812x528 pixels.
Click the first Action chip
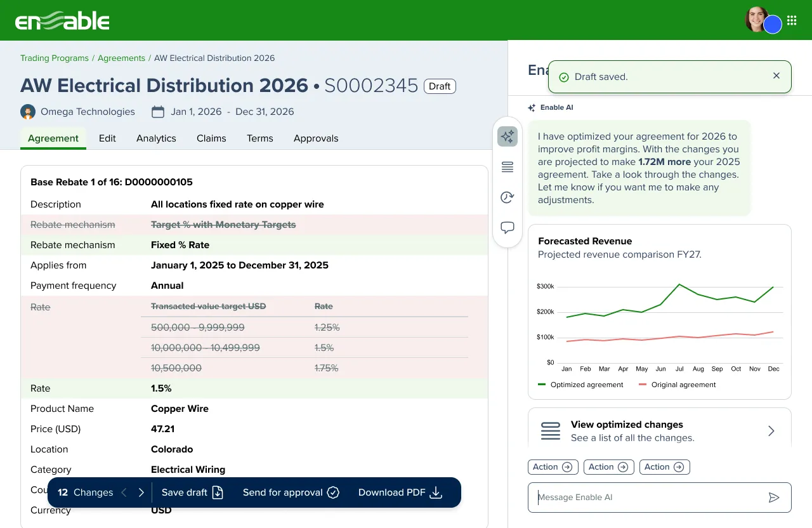(553, 467)
